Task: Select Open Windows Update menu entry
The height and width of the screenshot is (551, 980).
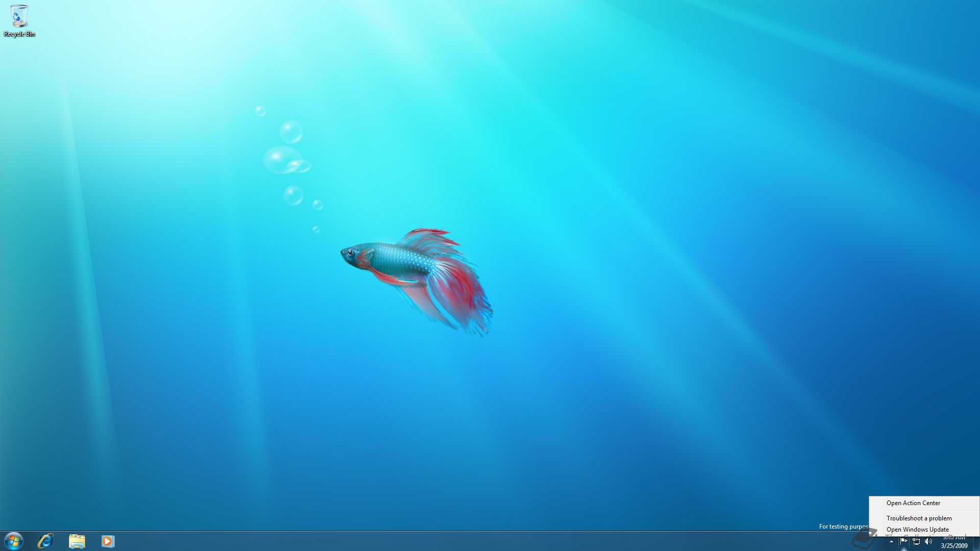Action: (x=924, y=530)
